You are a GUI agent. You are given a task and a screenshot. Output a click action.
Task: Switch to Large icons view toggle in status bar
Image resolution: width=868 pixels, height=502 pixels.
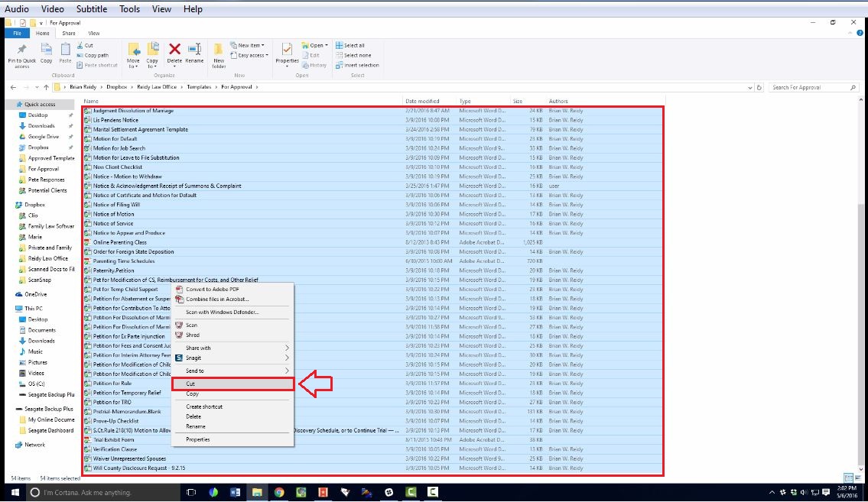click(x=858, y=478)
